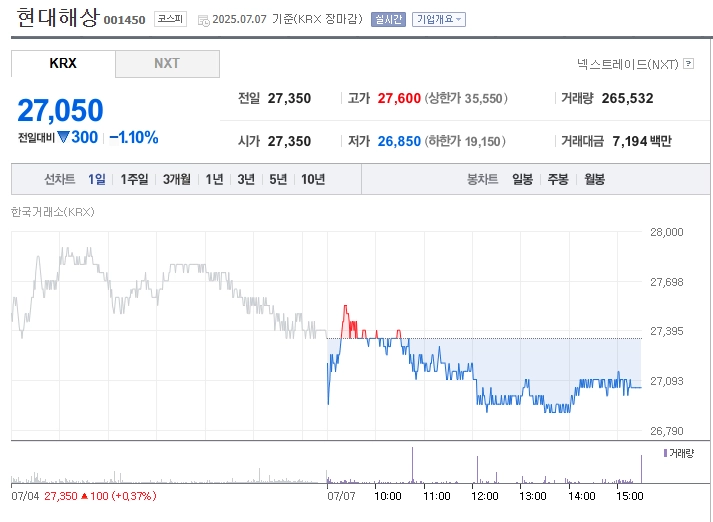The height and width of the screenshot is (522, 713).
Task: Click the 시가 value 27,350
Action: click(289, 141)
